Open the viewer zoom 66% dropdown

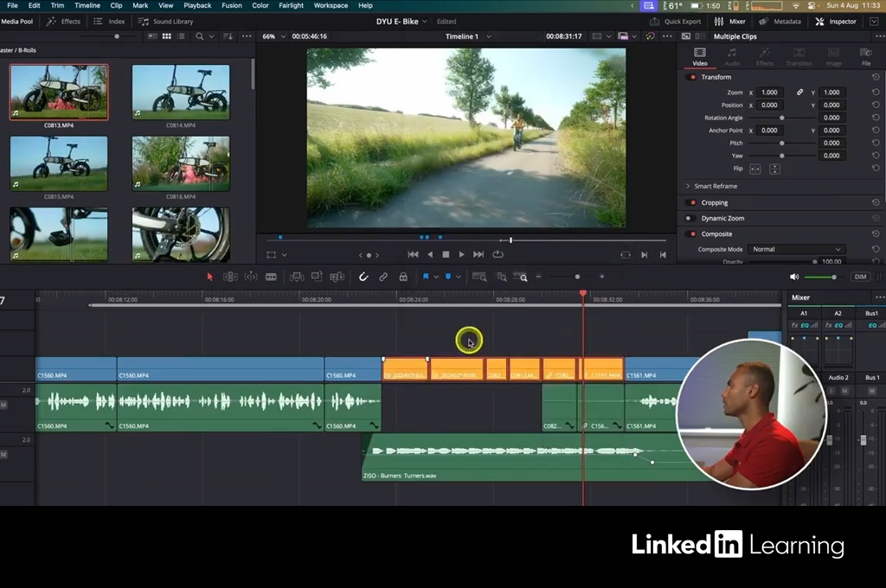(273, 36)
